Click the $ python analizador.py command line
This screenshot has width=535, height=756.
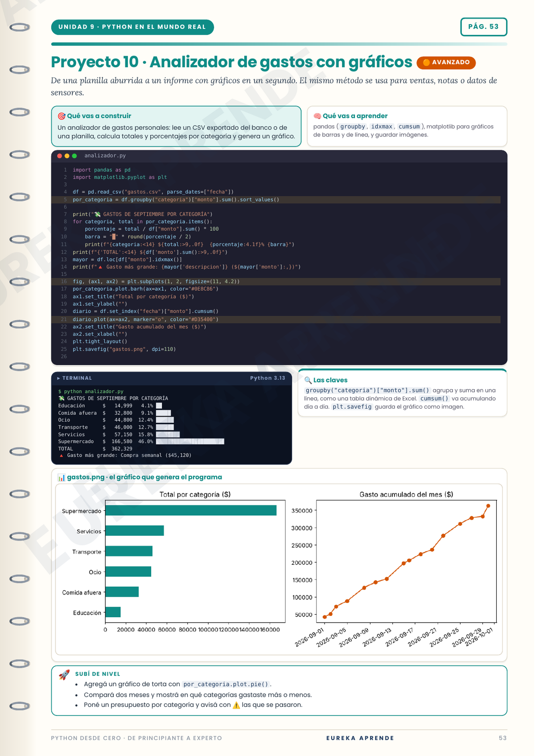click(x=91, y=392)
